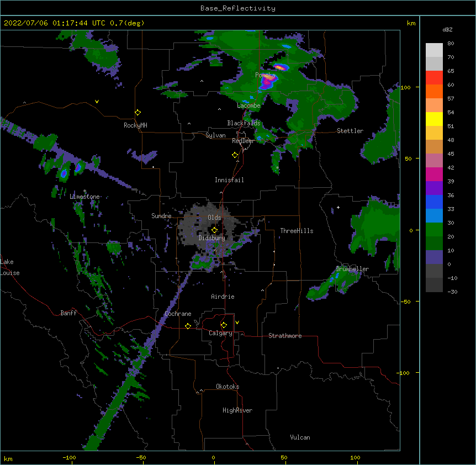
Task: Select the Innisfail city label
Action: 229,180
